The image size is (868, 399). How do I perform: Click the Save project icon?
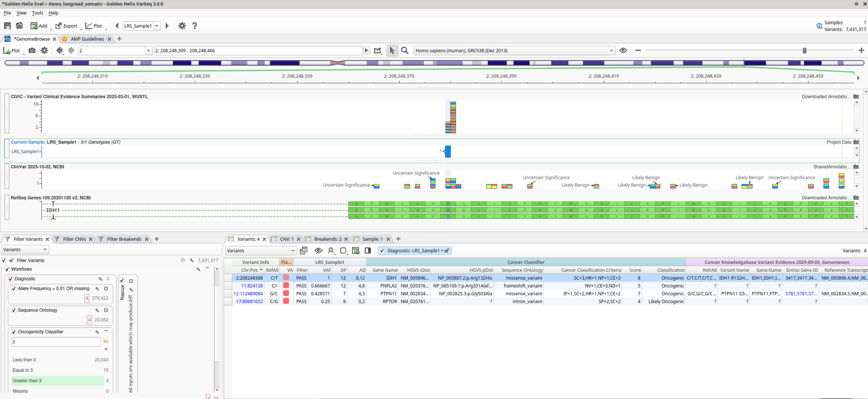coord(7,26)
